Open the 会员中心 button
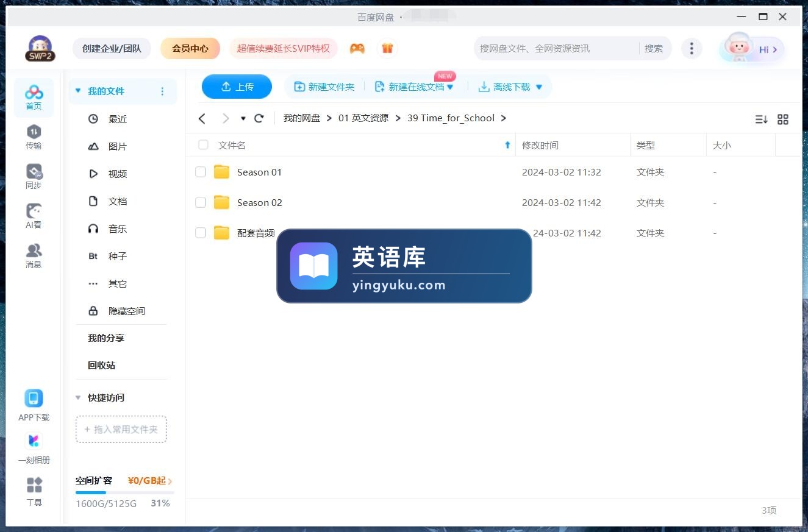This screenshot has height=532, width=808. click(190, 48)
